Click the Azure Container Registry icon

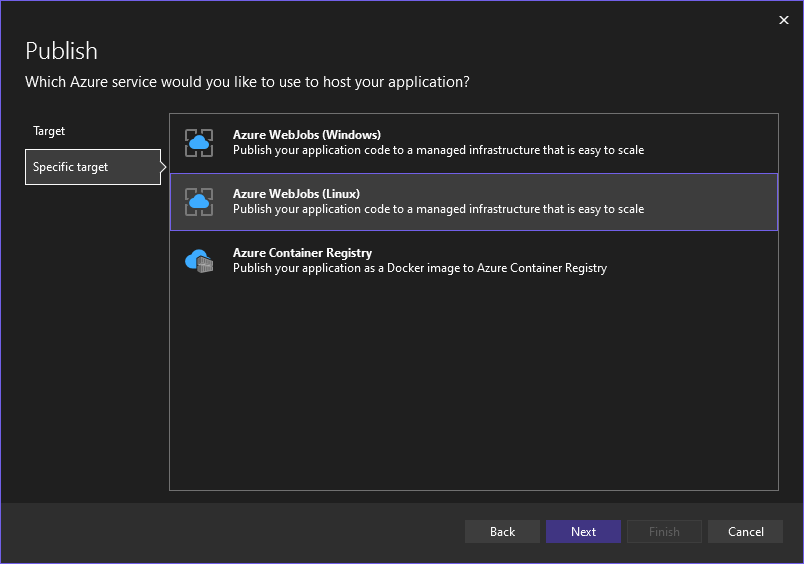(199, 261)
